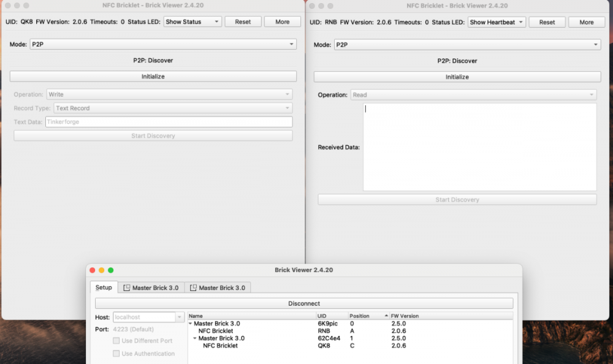Open the Show Status LED dropdown
Image resolution: width=613 pixels, height=364 pixels.
pyautogui.click(x=192, y=22)
